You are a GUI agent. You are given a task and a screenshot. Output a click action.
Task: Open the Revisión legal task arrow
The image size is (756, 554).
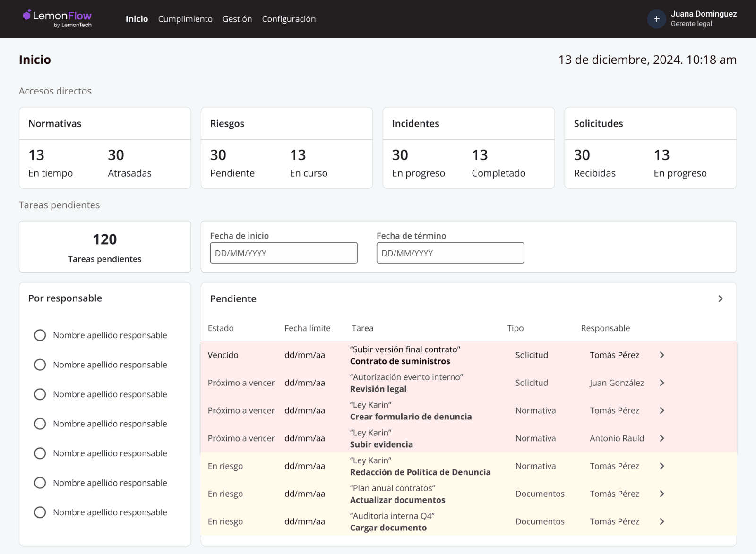(662, 383)
